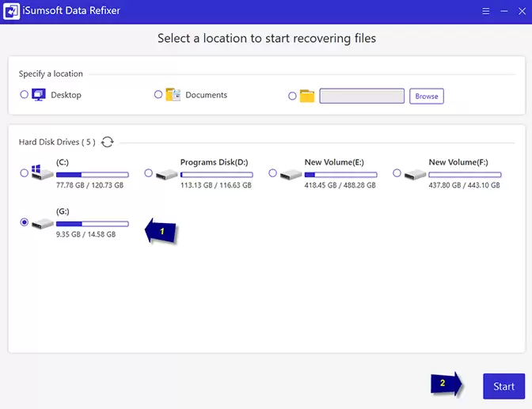Choose the New Volume(E:) radio button

coord(272,172)
